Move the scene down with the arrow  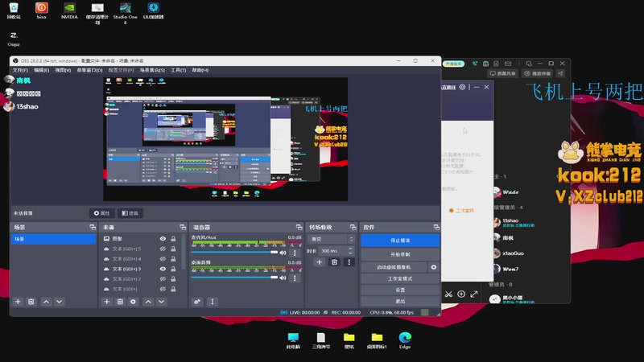[x=59, y=302]
